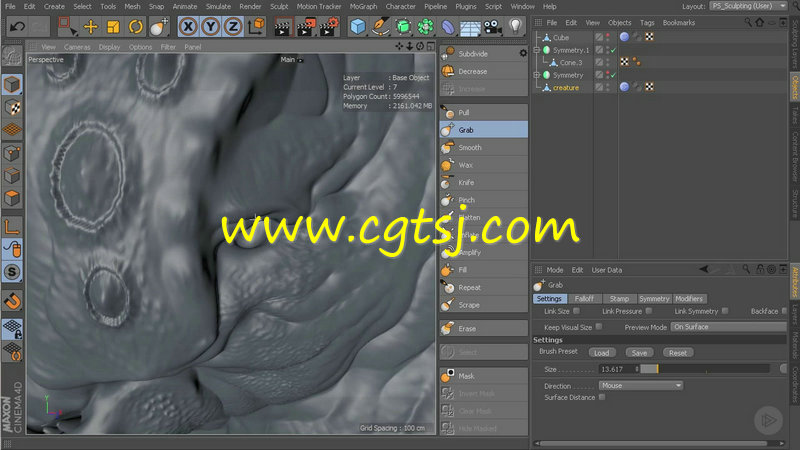Select the Rotate tool in the toolbar
Screen dimensions: 800x450
pos(135,27)
